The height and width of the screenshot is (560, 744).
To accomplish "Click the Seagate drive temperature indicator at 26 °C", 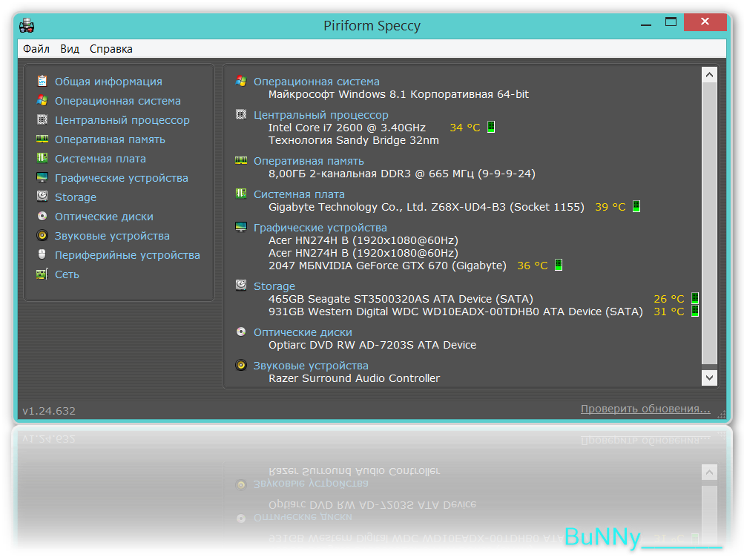I will pos(695,298).
